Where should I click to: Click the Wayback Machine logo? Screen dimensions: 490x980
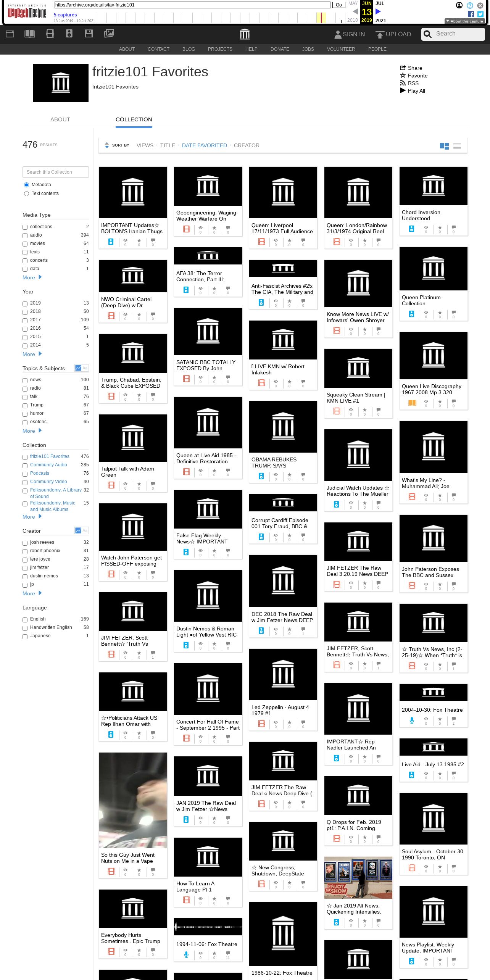(27, 12)
